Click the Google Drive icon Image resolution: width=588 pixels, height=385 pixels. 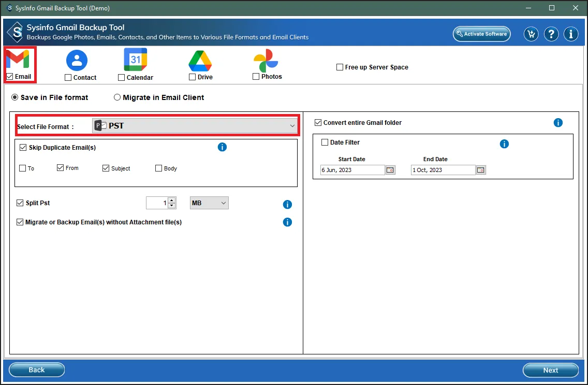pyautogui.click(x=200, y=61)
